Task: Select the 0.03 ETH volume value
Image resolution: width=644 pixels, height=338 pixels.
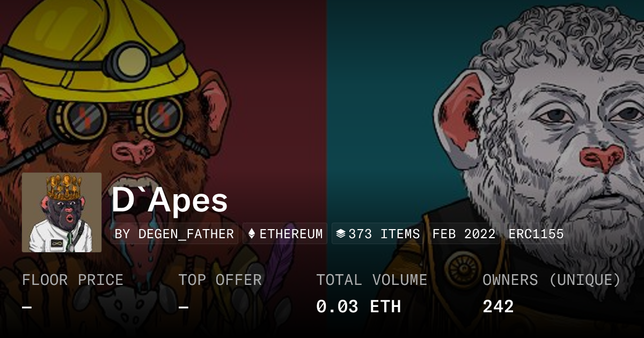Action: point(358,306)
